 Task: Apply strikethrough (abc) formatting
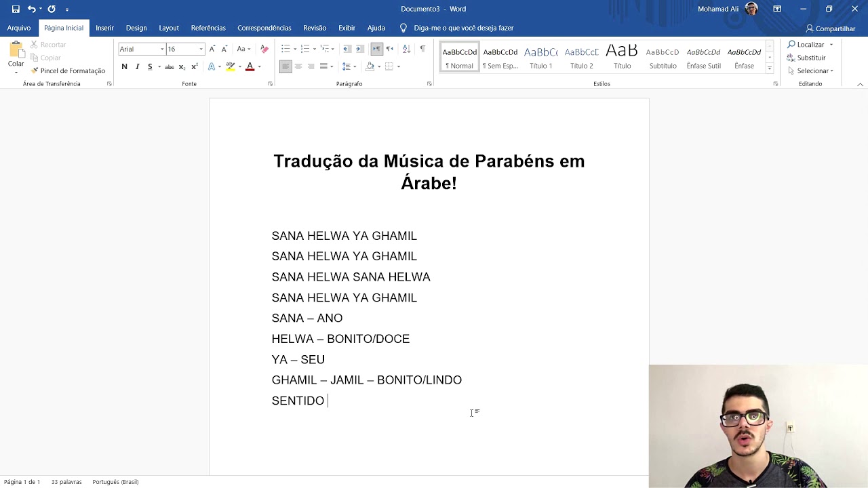(170, 66)
